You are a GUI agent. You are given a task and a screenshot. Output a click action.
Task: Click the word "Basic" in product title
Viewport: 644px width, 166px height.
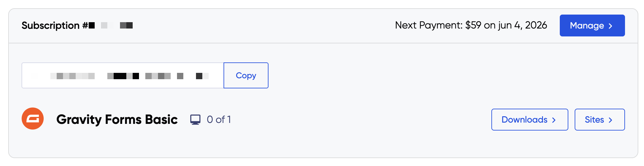(x=161, y=119)
